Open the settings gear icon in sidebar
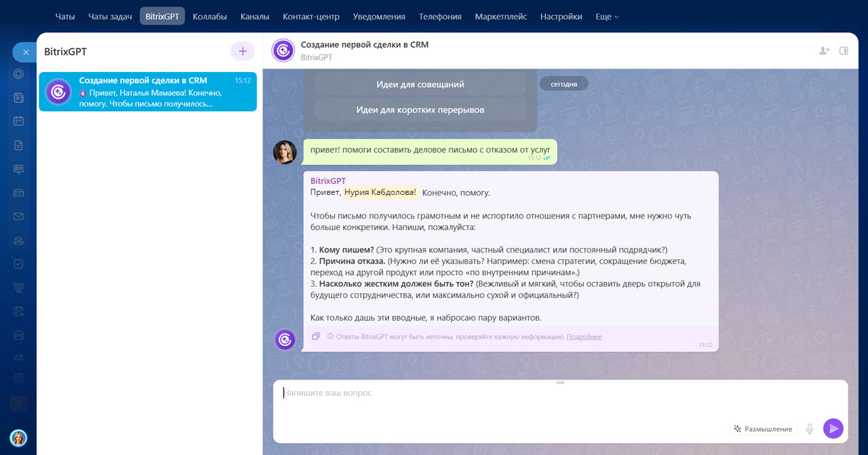The image size is (868, 455). coord(19,378)
